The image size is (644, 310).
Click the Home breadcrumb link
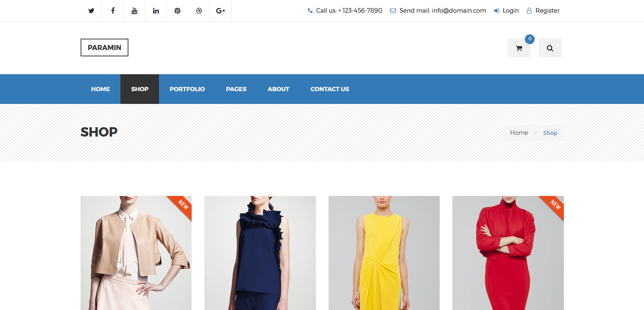click(519, 133)
